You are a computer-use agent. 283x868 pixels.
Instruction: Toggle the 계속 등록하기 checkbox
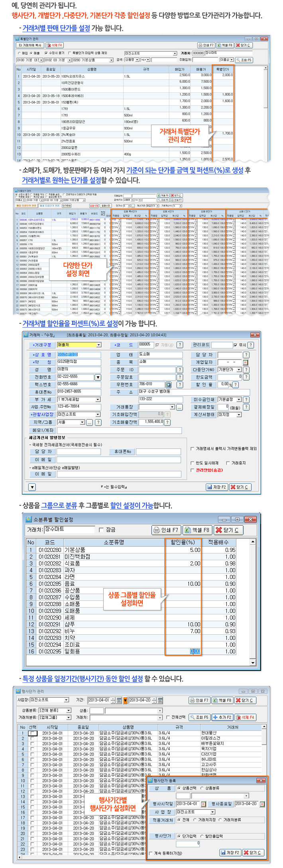(x=151, y=853)
